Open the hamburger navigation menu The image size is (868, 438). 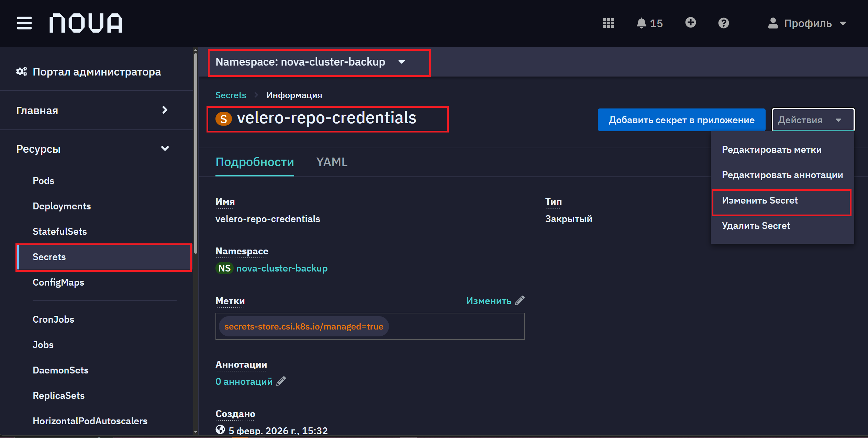tap(24, 23)
